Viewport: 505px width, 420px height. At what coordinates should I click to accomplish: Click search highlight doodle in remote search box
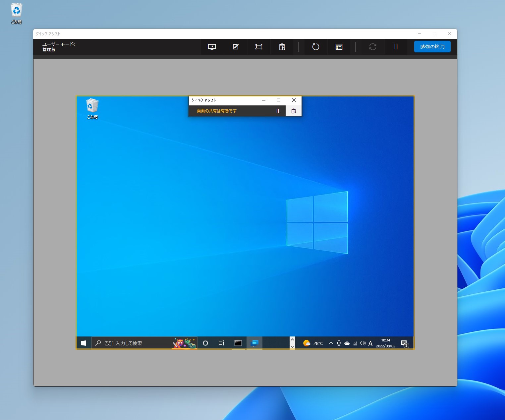[x=185, y=343]
